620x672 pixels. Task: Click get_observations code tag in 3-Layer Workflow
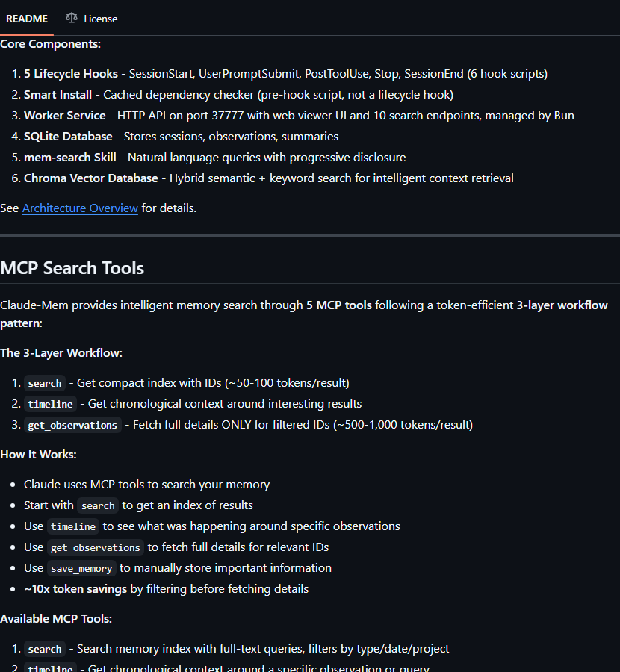[x=72, y=425]
